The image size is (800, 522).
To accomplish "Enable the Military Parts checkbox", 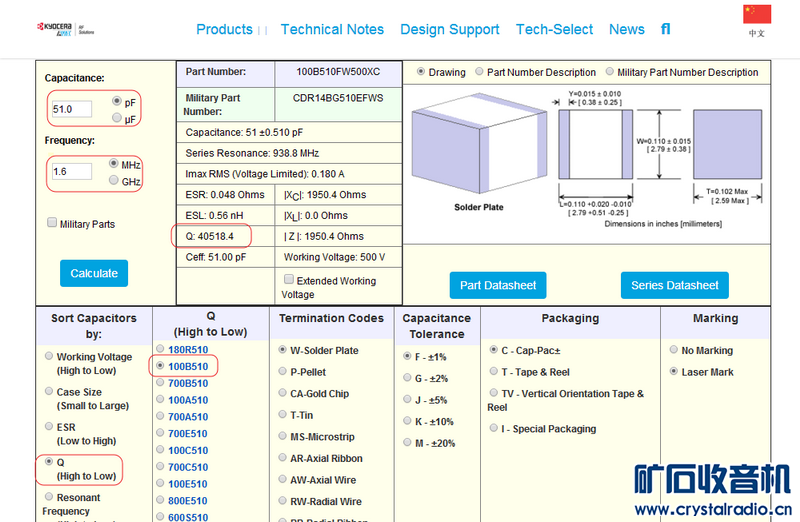I will 52,223.
